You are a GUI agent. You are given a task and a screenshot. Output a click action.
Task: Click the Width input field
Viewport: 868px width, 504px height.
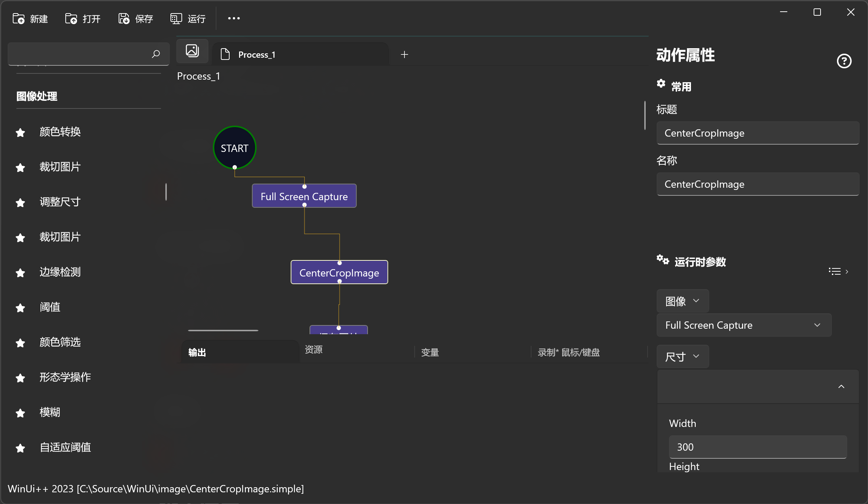(757, 447)
